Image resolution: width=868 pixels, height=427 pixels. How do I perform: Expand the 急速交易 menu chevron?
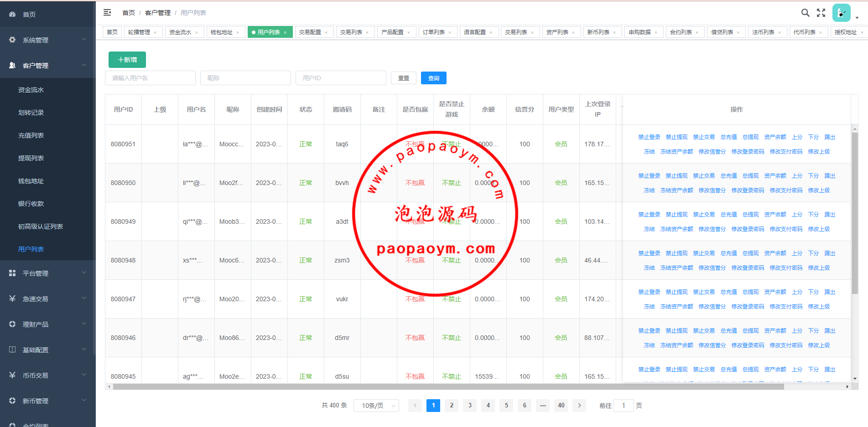tap(84, 298)
